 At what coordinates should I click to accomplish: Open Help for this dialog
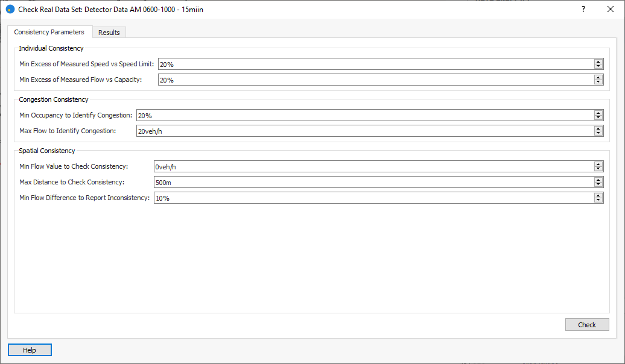click(x=30, y=350)
